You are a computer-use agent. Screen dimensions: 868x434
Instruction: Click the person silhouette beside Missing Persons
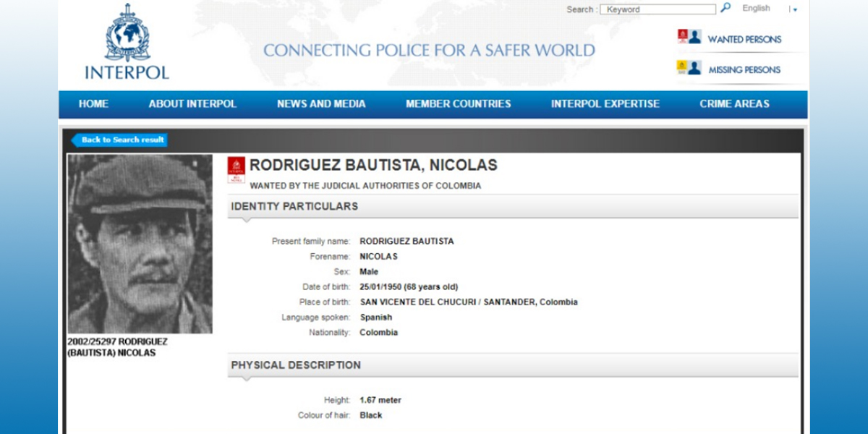coord(694,67)
